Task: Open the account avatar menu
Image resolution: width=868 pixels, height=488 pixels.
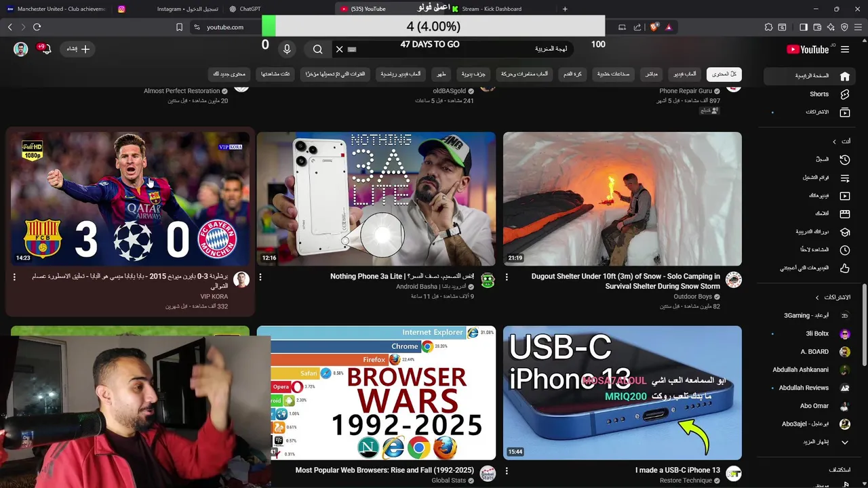Action: pos(21,49)
